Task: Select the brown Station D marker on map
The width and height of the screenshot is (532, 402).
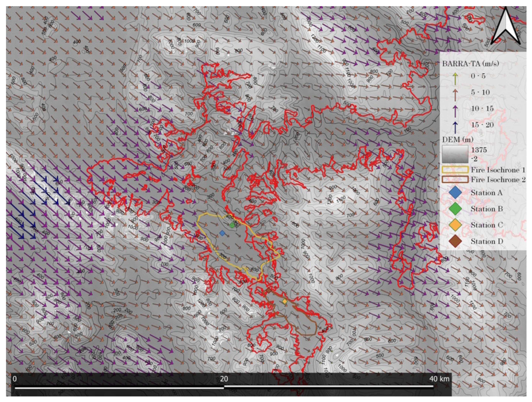Action: (x=269, y=291)
